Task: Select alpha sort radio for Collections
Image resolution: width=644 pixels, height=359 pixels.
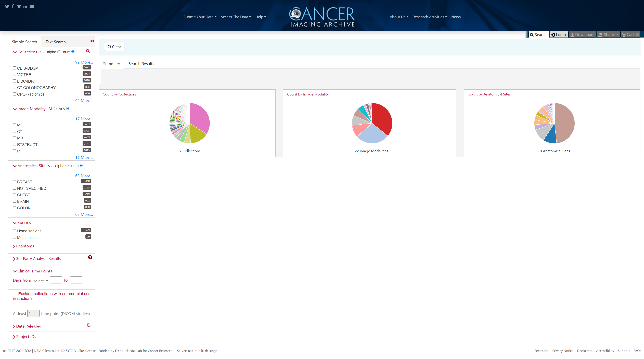Action: pyautogui.click(x=59, y=52)
